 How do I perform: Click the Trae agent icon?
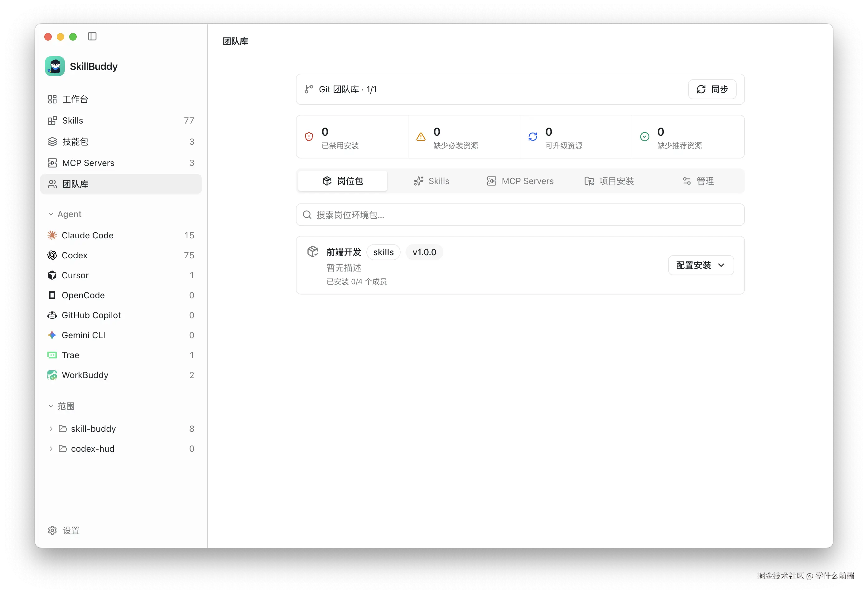52,355
